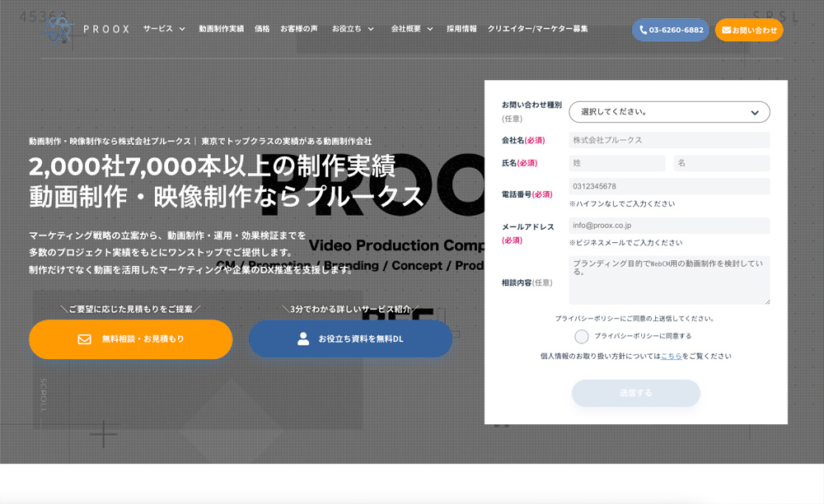Click the 2,000社7,000本以上の制作実績 headline
Screen dimensions: 824x504
(x=213, y=166)
